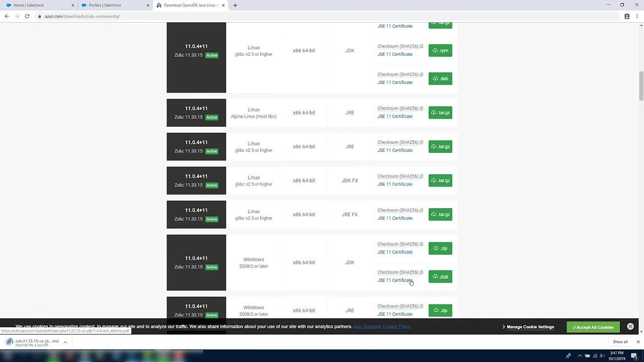The image size is (644, 362).
Task: Download Linux JDK FX .tar.gz
Action: (x=440, y=180)
